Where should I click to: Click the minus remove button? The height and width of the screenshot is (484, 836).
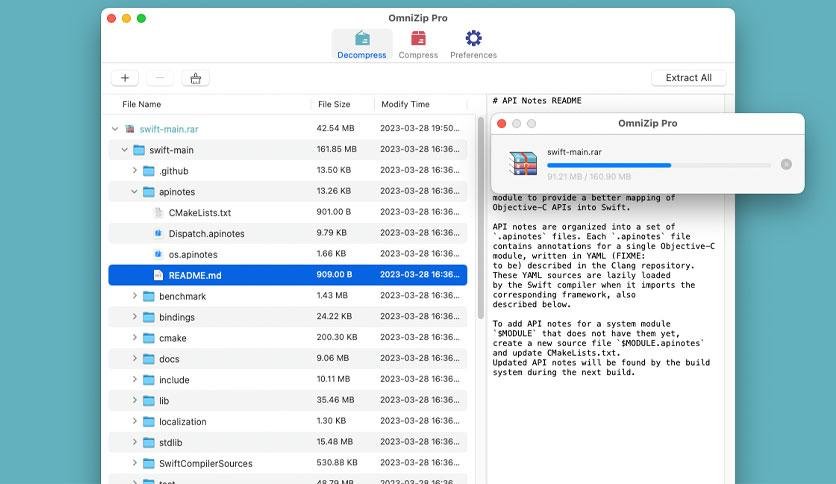click(160, 78)
